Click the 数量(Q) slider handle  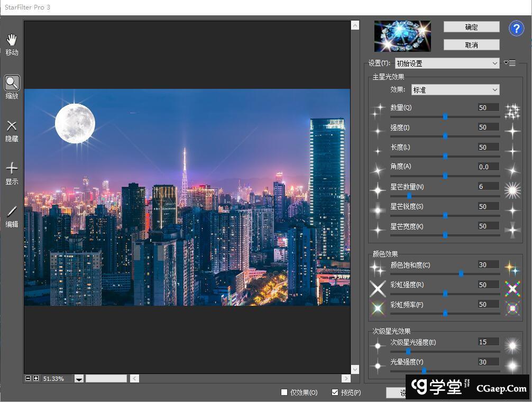[x=445, y=116]
